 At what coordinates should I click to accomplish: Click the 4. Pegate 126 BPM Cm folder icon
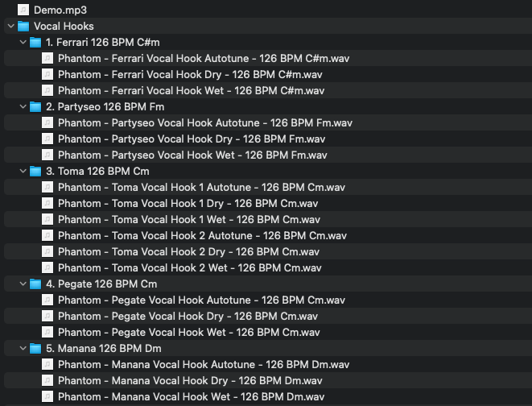35,284
